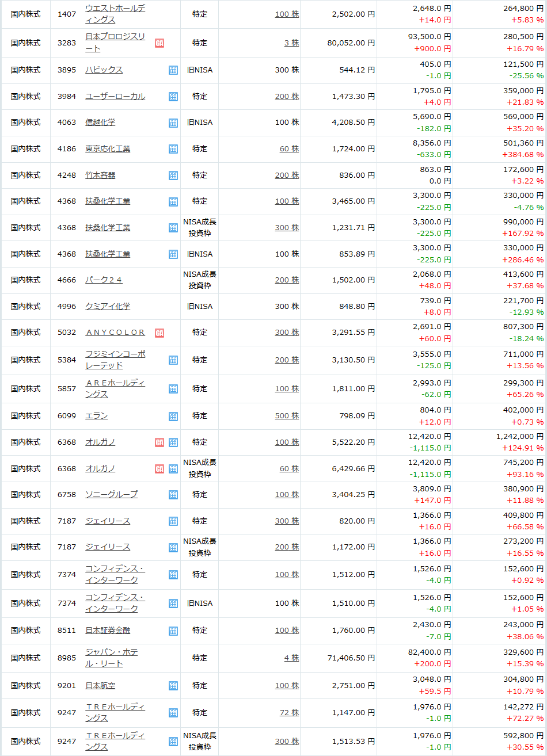Screen dimensions: 547x756
Task: Click calendar icon in オルガノ NISA成長投資枠 row
Action: point(173,469)
